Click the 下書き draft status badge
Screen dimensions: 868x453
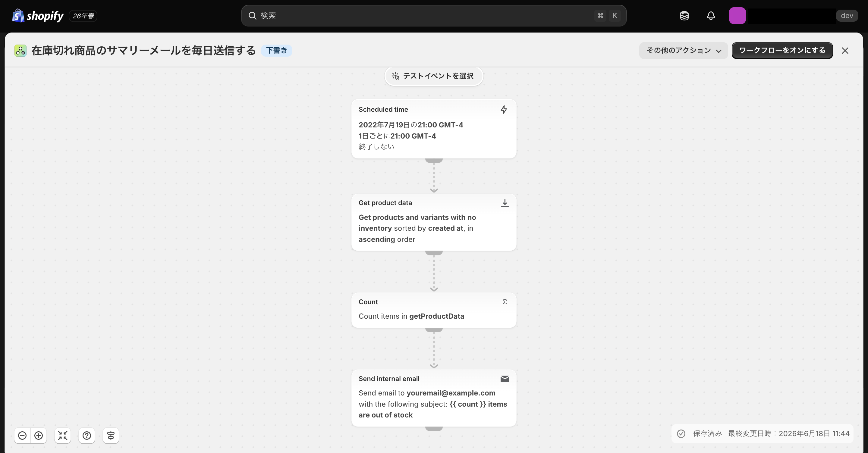click(x=277, y=51)
